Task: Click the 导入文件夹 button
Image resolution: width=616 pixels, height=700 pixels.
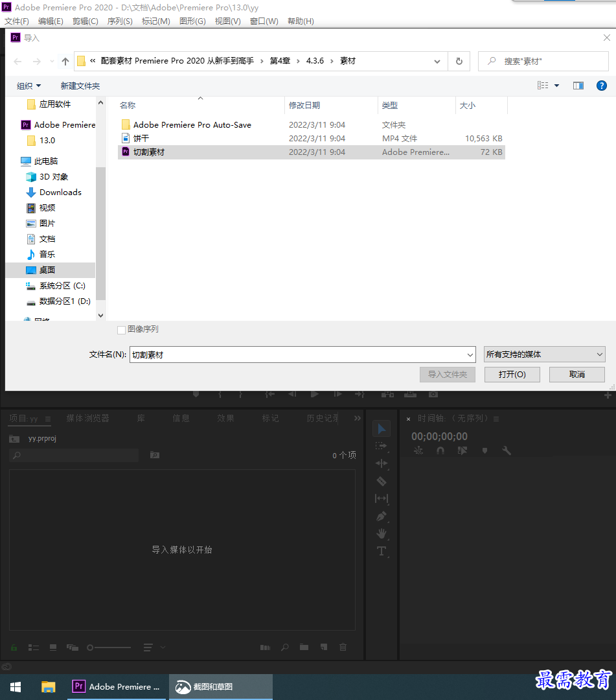Action: click(448, 375)
